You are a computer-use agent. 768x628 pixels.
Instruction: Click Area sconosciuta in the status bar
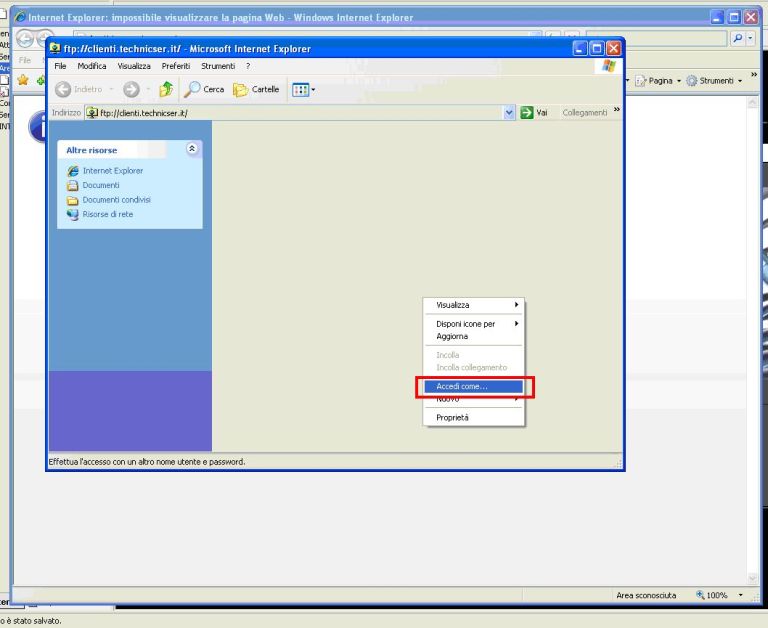point(646,595)
